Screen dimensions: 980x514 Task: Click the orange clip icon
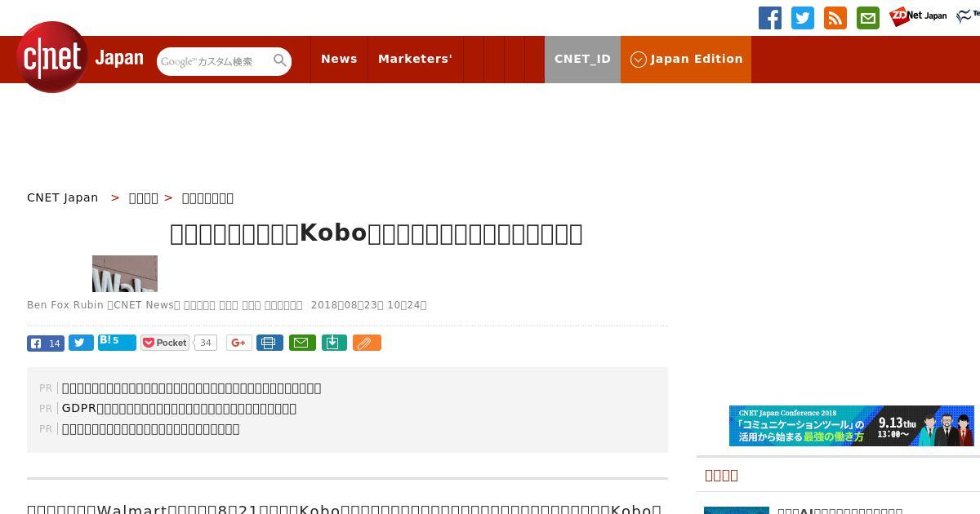click(x=367, y=343)
